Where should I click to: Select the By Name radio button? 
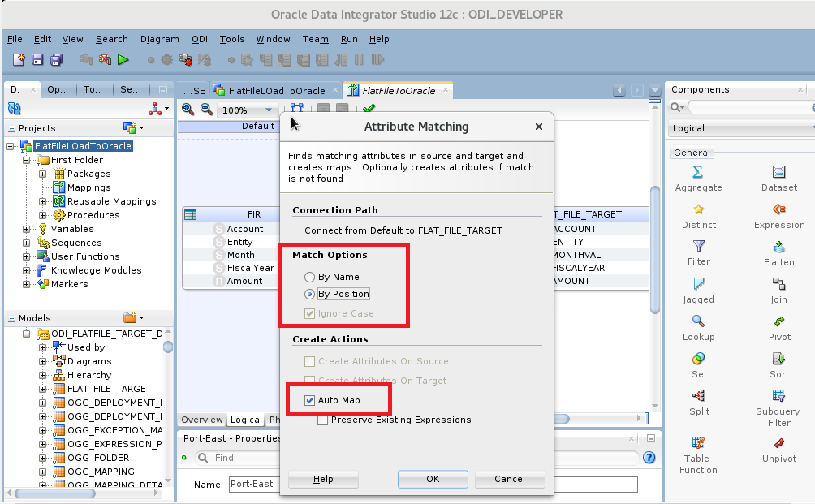click(309, 276)
